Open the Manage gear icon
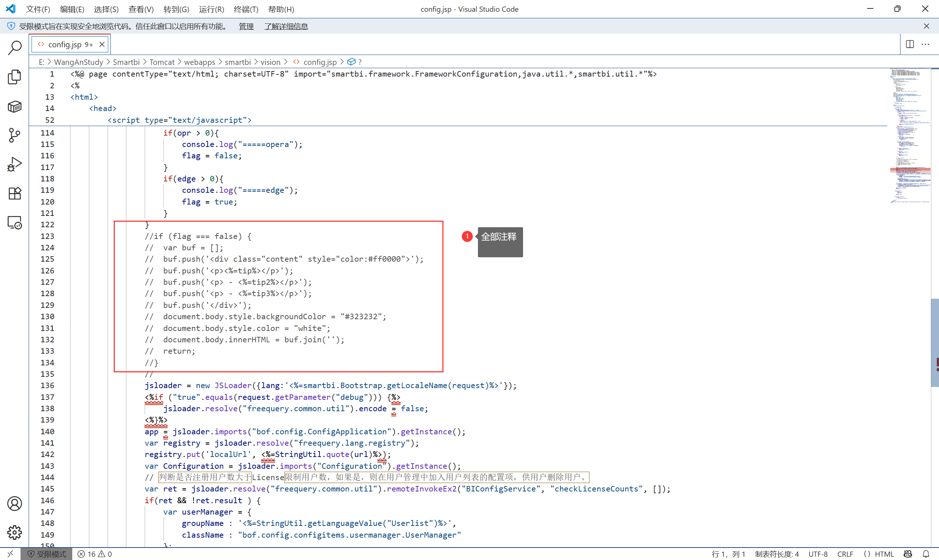This screenshot has width=939, height=560. (14, 533)
